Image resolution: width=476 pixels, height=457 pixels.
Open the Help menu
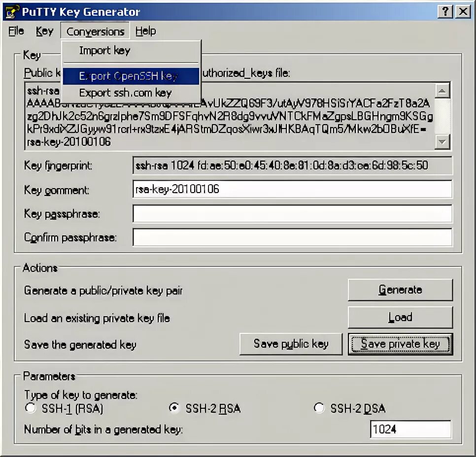(146, 31)
